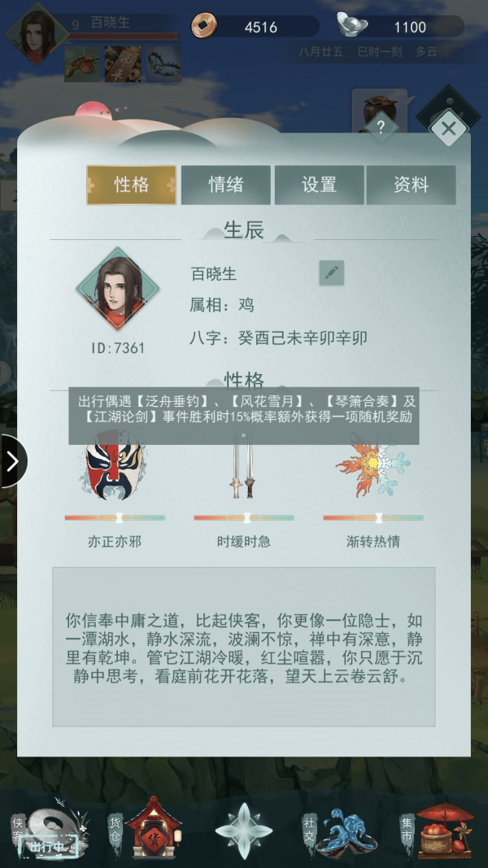Select the 性格 tab
488x868 pixels.
(132, 185)
